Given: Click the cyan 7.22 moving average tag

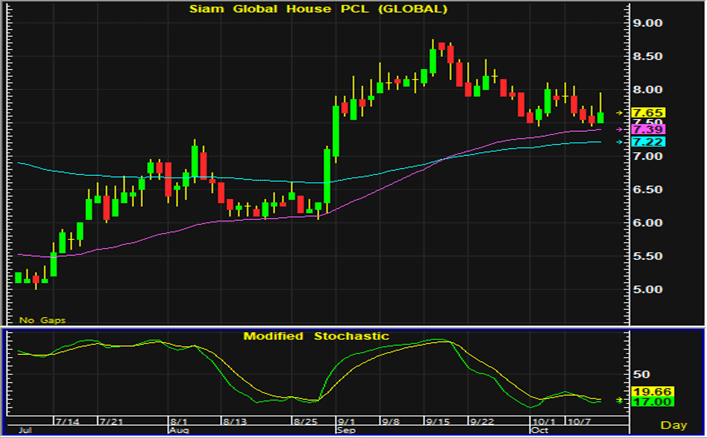Looking at the screenshot, I should pos(656,143).
